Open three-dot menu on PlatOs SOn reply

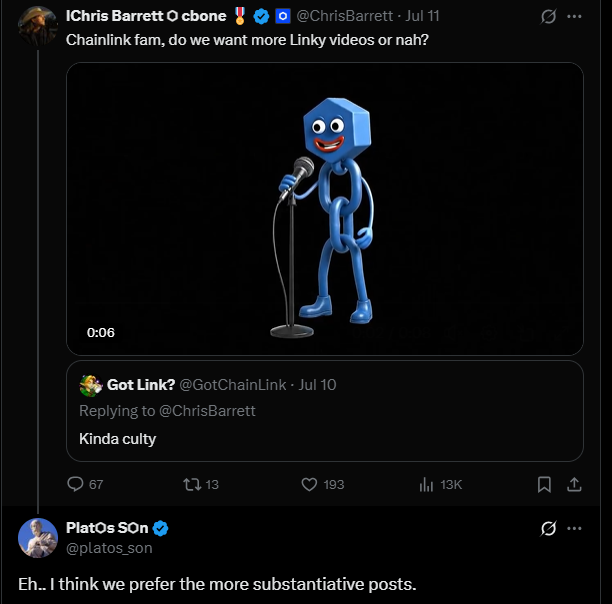click(x=574, y=528)
